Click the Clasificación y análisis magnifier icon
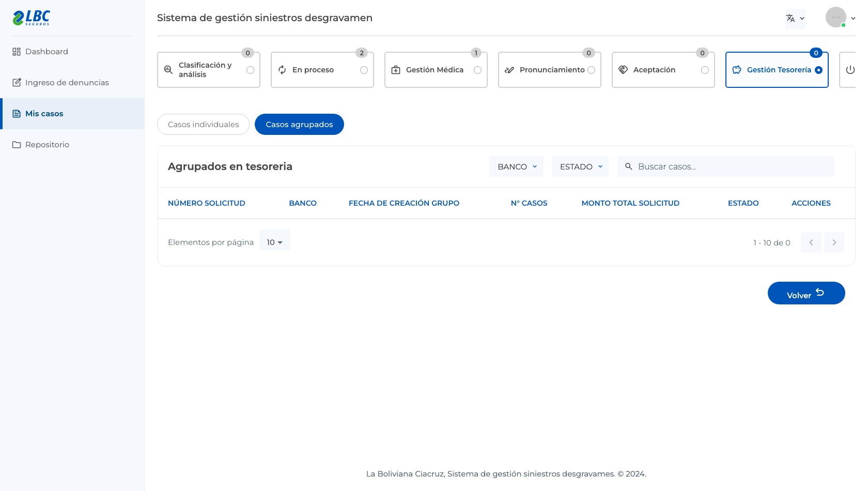This screenshot has height=491, width=868. [168, 70]
